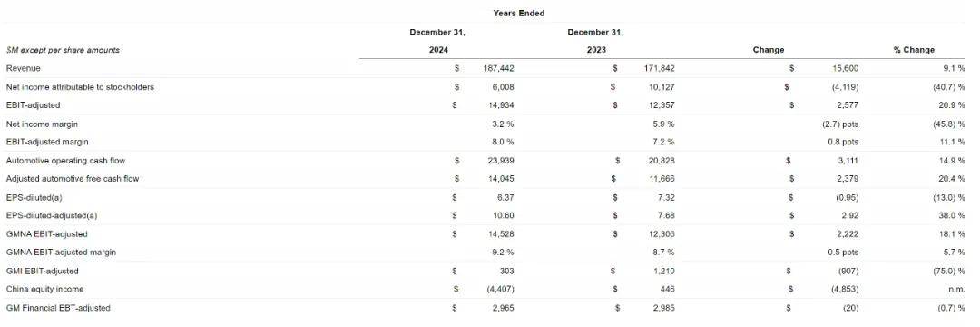The image size is (980, 327).
Task: Click the EPS-diluted-adjusted 10.60 value
Action: click(x=505, y=215)
